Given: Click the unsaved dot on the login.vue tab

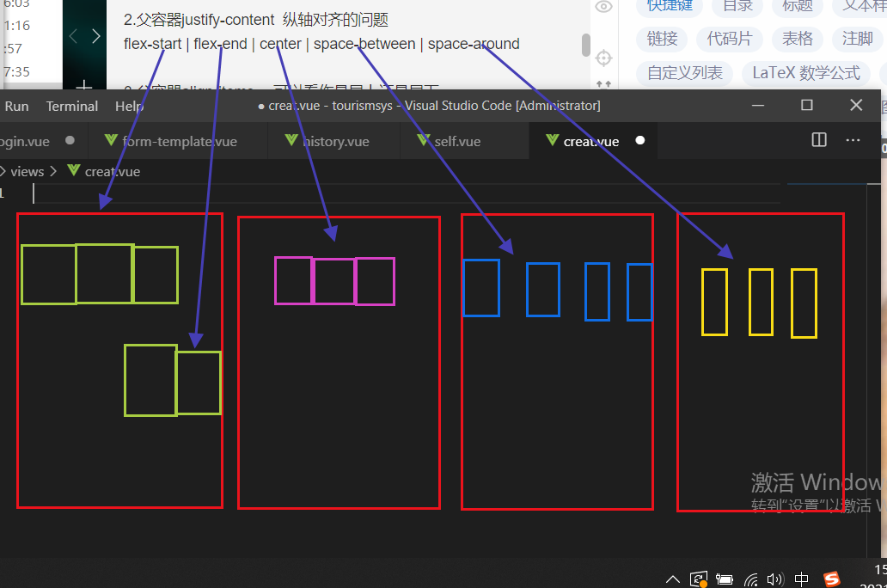Looking at the screenshot, I should click(70, 140).
